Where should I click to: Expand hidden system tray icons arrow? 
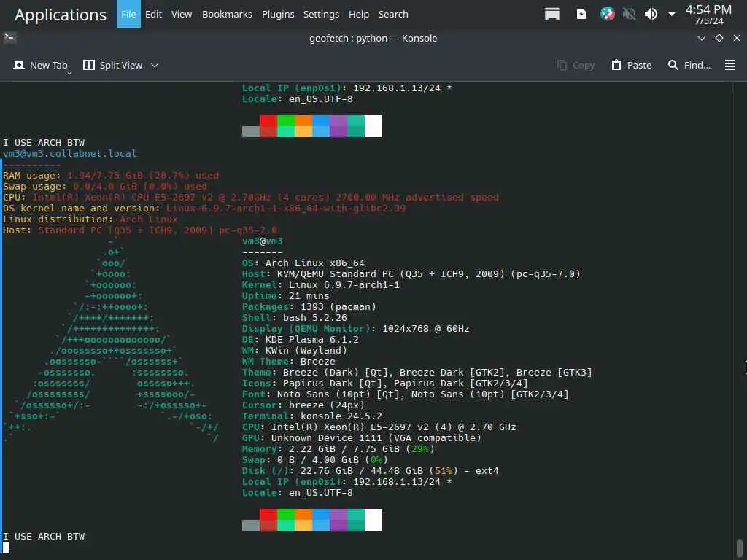point(672,15)
